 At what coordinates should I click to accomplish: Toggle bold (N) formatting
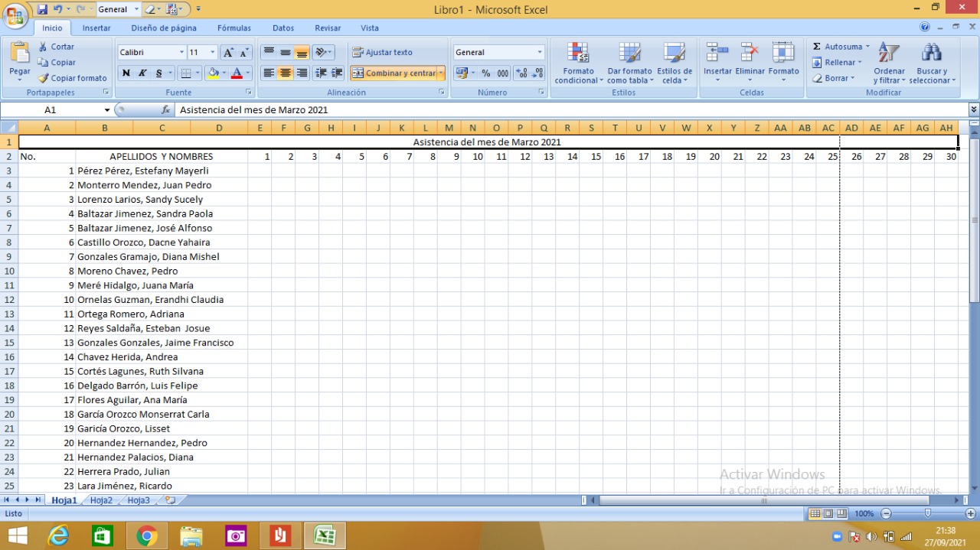[x=126, y=73]
